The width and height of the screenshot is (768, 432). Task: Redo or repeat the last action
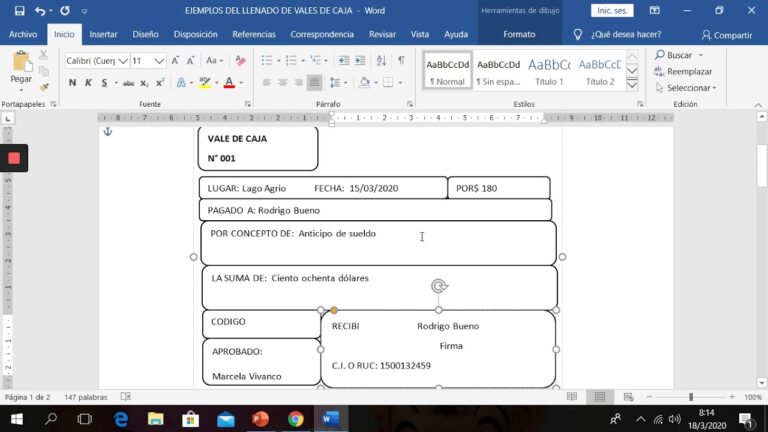[x=65, y=10]
